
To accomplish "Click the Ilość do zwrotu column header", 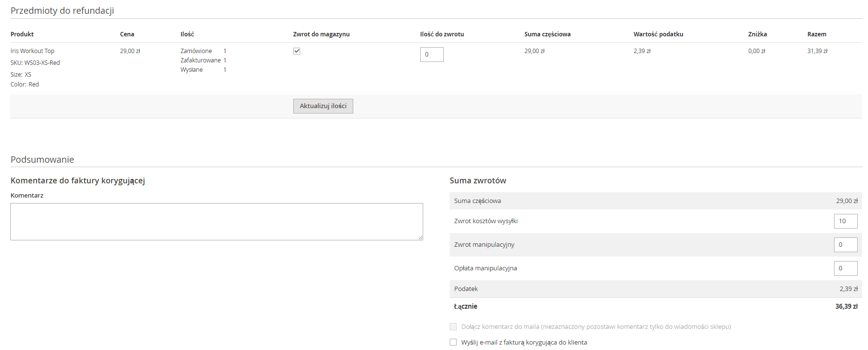I will pos(442,34).
